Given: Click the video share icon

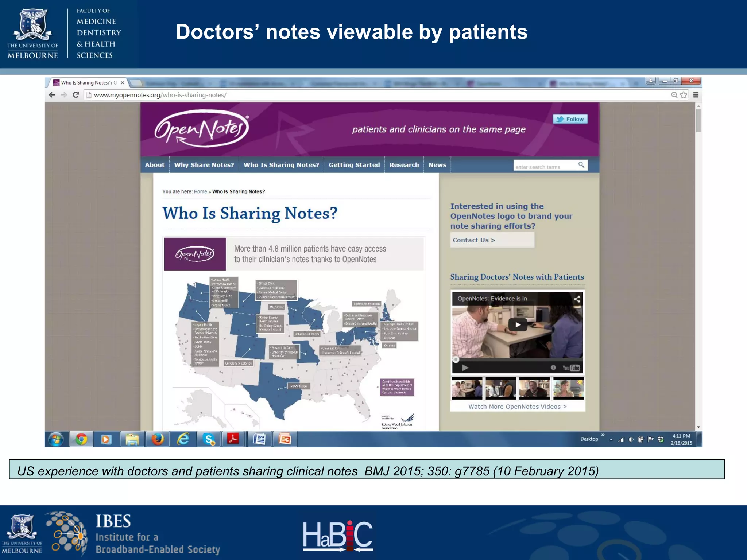Looking at the screenshot, I should pyautogui.click(x=577, y=299).
